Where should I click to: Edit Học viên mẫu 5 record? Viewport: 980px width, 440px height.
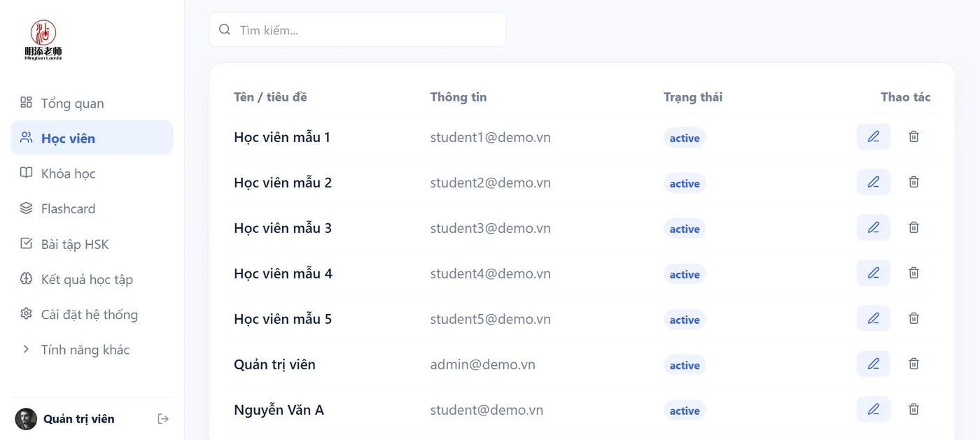(x=874, y=318)
